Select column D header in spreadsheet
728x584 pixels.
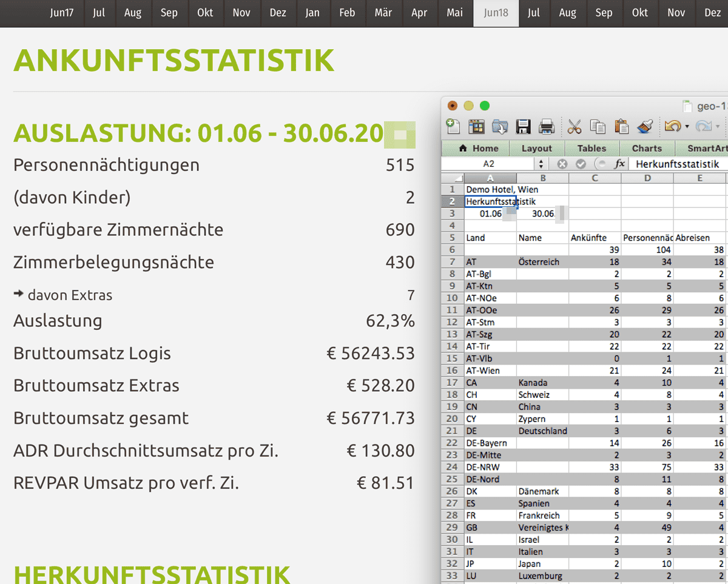tap(647, 178)
